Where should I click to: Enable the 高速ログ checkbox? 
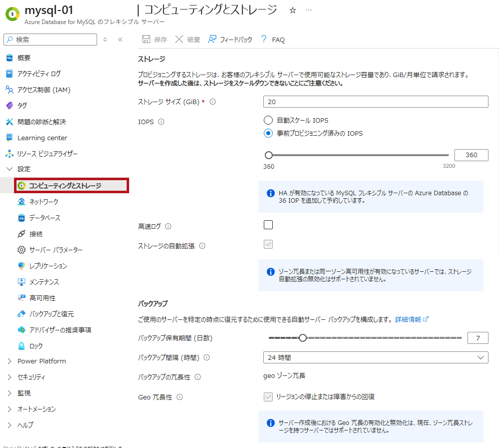click(x=268, y=225)
